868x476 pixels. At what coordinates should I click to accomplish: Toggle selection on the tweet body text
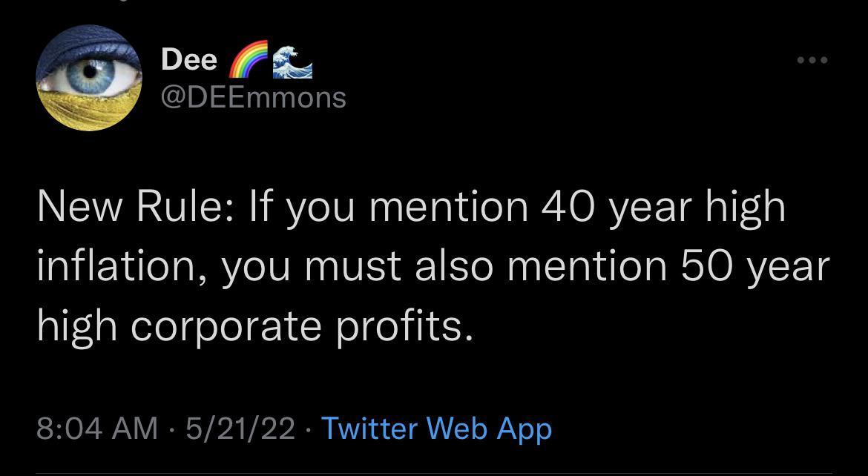click(430, 264)
